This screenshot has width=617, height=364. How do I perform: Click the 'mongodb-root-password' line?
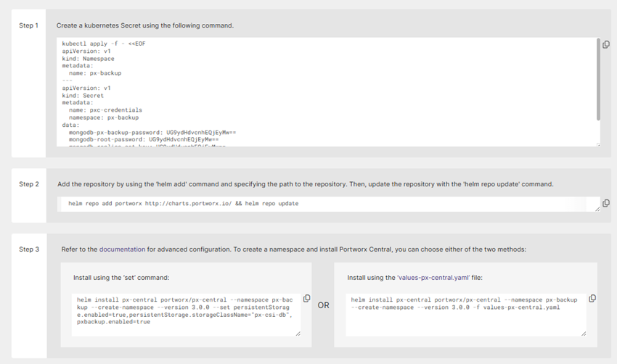click(x=144, y=139)
